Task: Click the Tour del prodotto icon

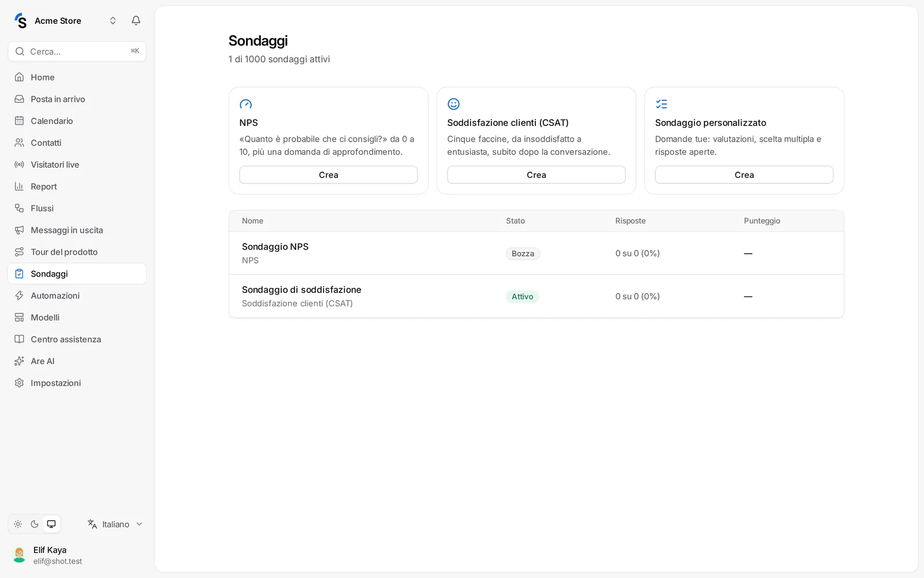Action: coord(19,252)
